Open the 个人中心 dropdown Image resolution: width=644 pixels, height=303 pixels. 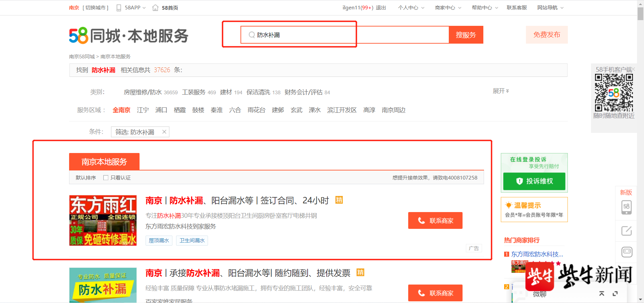click(411, 8)
